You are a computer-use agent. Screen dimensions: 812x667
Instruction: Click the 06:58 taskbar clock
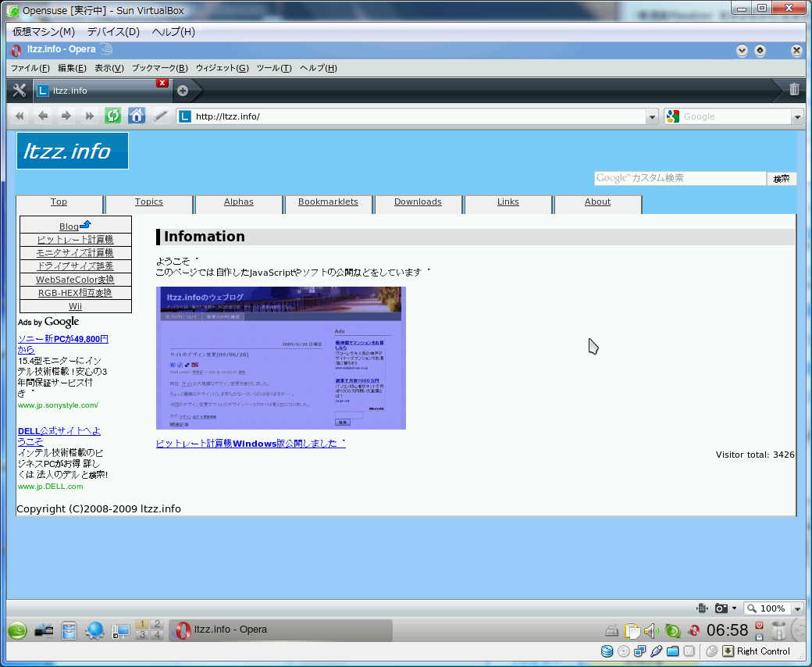pos(727,630)
